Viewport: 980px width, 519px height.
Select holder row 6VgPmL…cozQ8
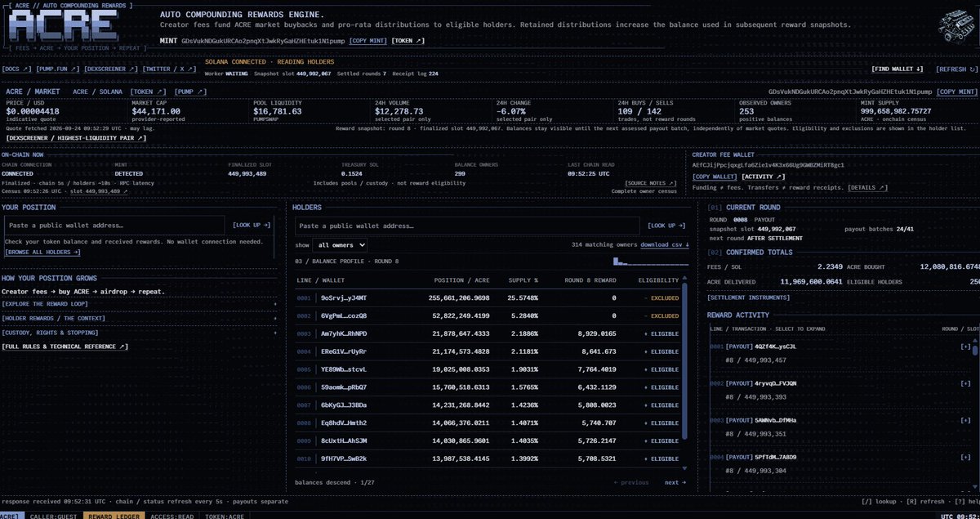(488, 315)
